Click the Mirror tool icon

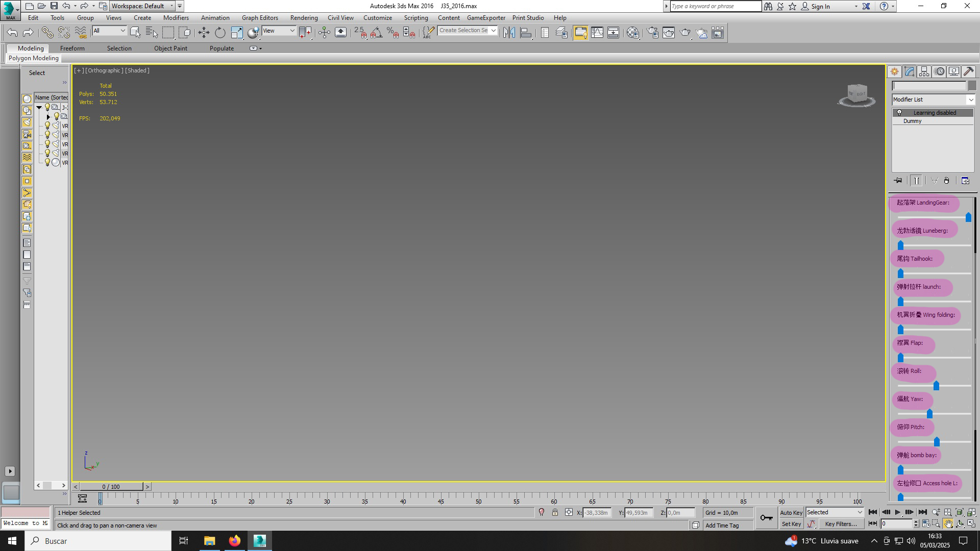coord(509,33)
